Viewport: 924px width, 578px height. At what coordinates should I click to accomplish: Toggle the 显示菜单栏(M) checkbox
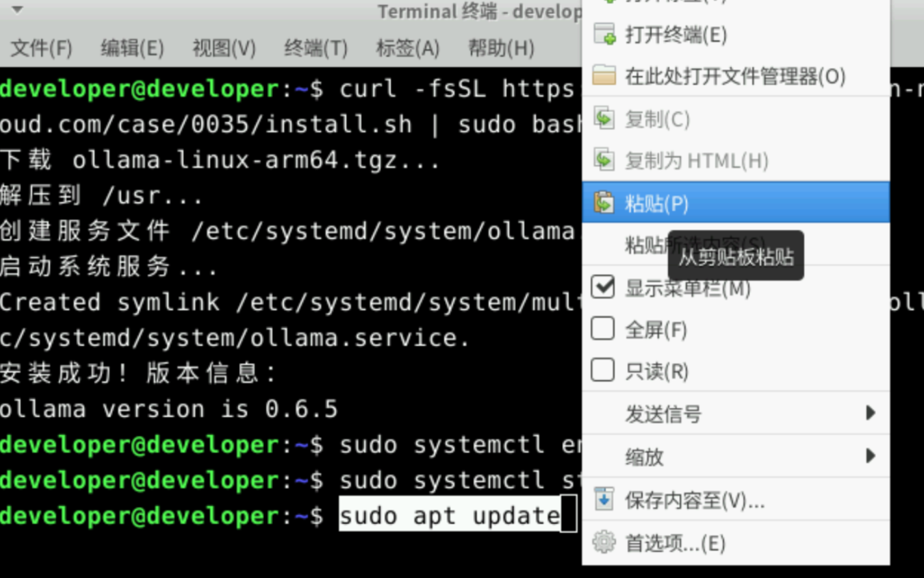(602, 287)
